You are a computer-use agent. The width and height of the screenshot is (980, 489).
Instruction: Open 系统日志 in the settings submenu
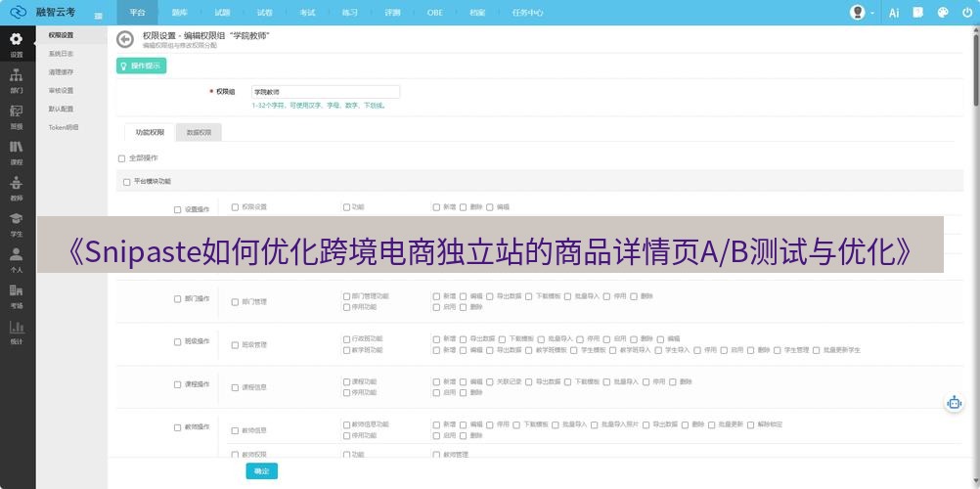tap(62, 54)
